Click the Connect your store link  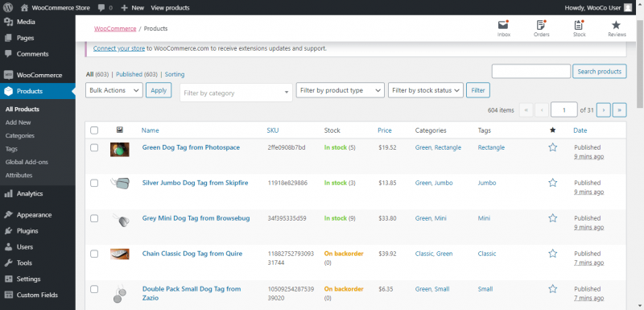point(119,48)
